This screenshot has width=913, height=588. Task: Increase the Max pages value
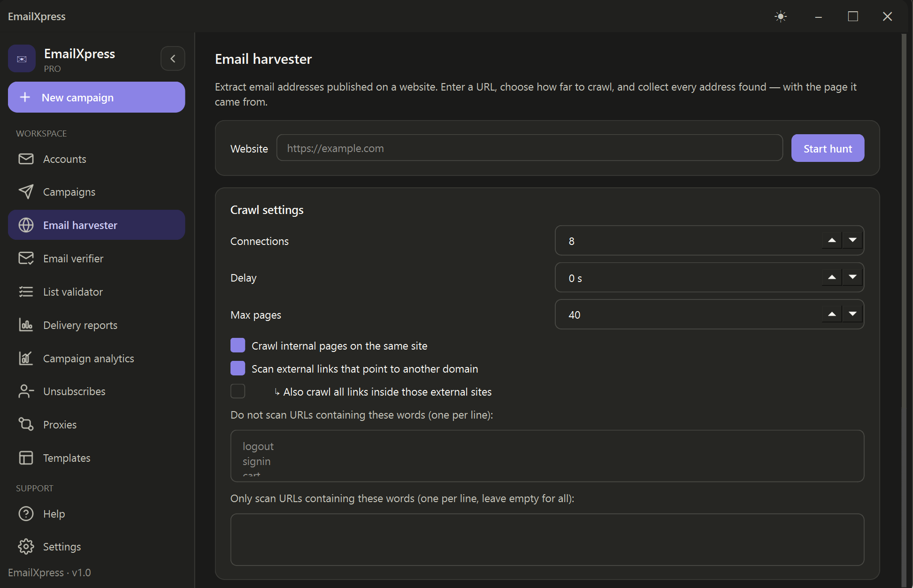tap(832, 314)
